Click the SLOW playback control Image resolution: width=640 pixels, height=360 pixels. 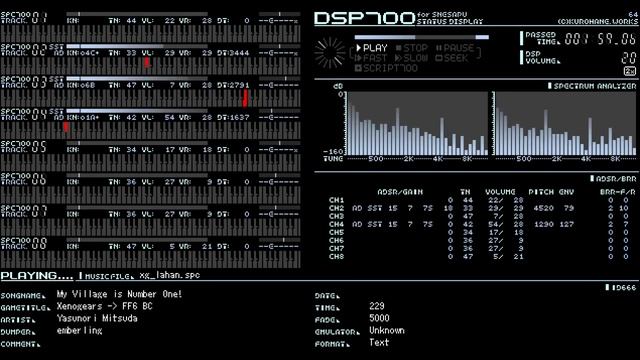coord(411,58)
